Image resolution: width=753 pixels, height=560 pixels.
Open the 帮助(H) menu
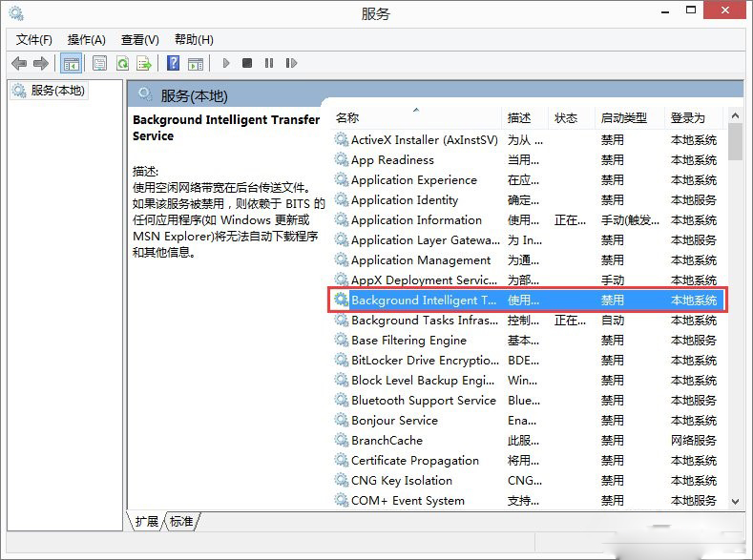pos(194,39)
